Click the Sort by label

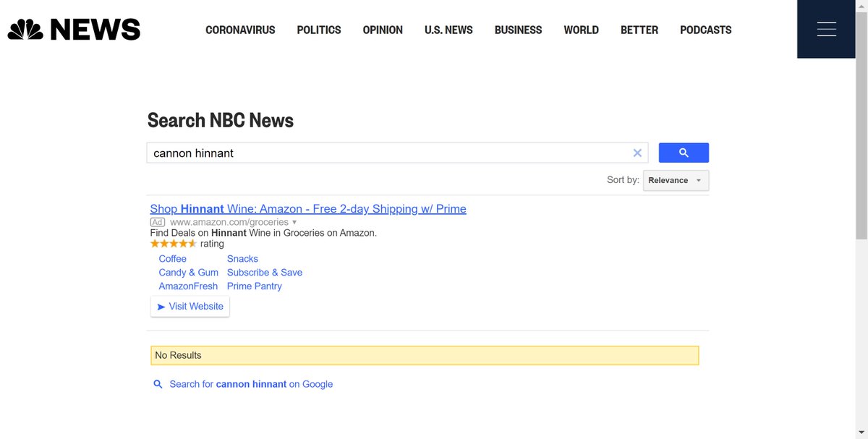pos(623,180)
